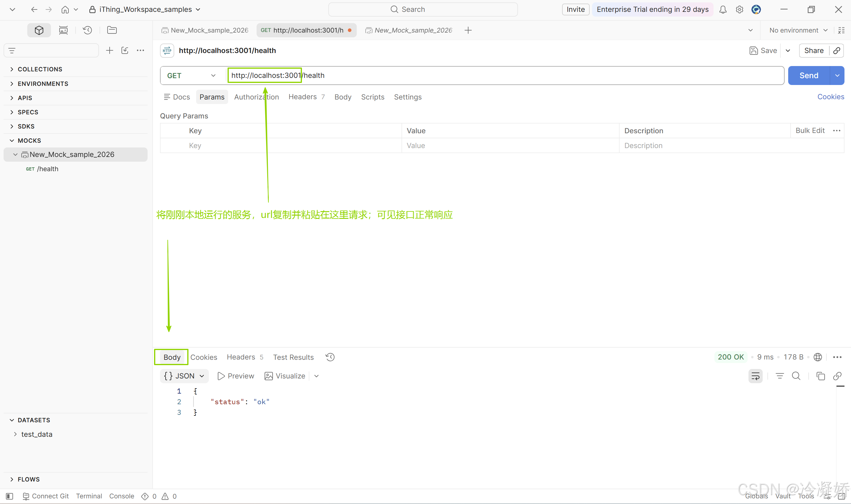Open the No environment dropdown
This screenshot has height=504, width=851.
[x=798, y=30]
